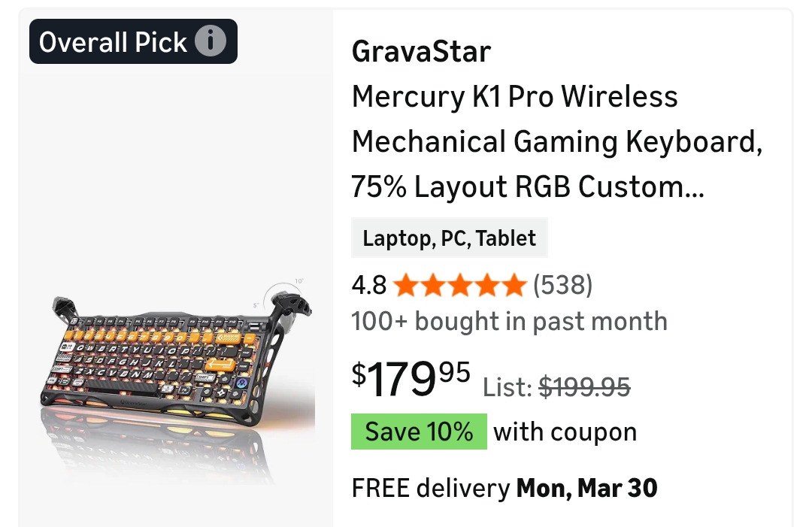Click the $179.95 price
The width and height of the screenshot is (812, 527).
point(411,380)
